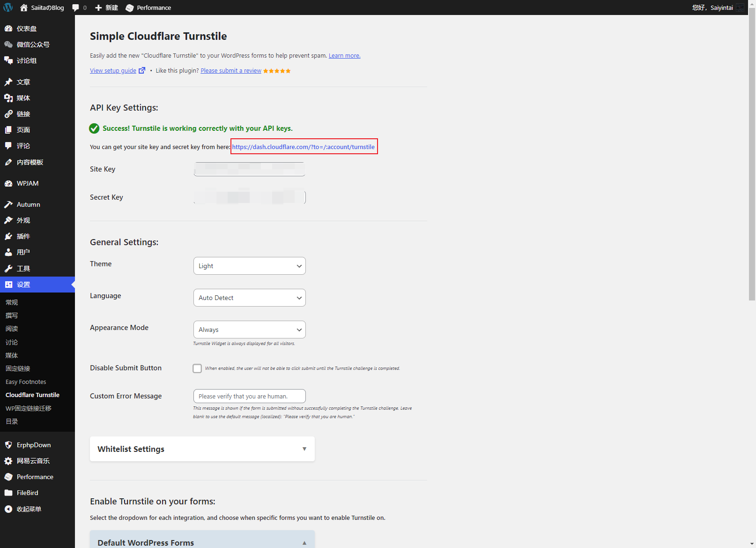
Task: Open the 固定链接 settings submenu item
Action: coord(18,368)
